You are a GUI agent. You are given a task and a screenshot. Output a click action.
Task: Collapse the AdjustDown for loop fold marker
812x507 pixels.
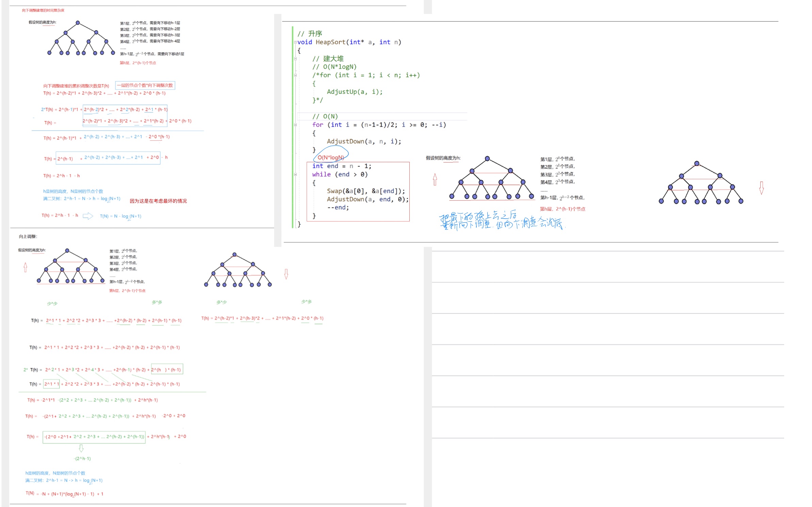tap(295, 125)
